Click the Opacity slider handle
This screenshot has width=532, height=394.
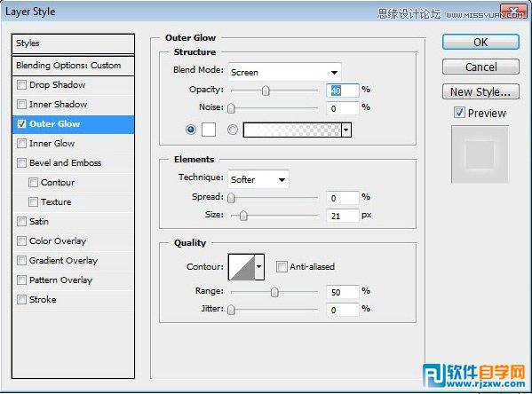coord(266,91)
